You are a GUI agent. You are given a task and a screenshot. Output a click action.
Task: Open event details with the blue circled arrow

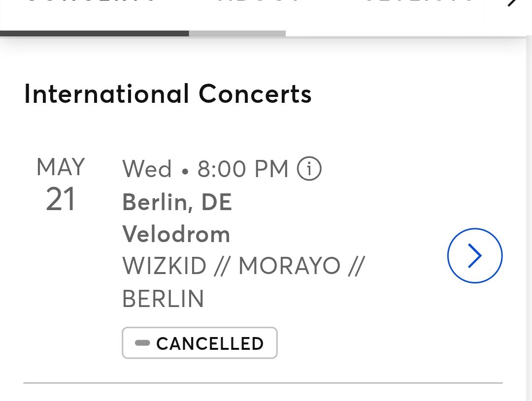(x=474, y=255)
